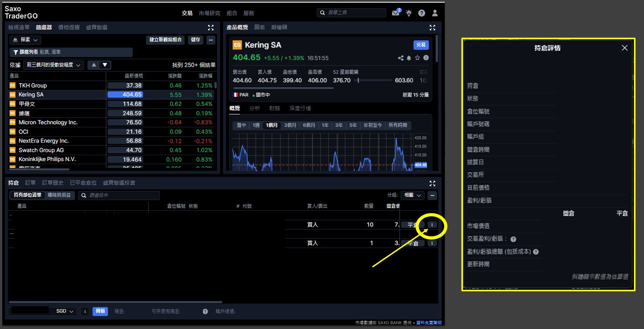Image resolution: width=644 pixels, height=329 pixels.
Task: Open the help question mark in top bar
Action: tap(422, 13)
